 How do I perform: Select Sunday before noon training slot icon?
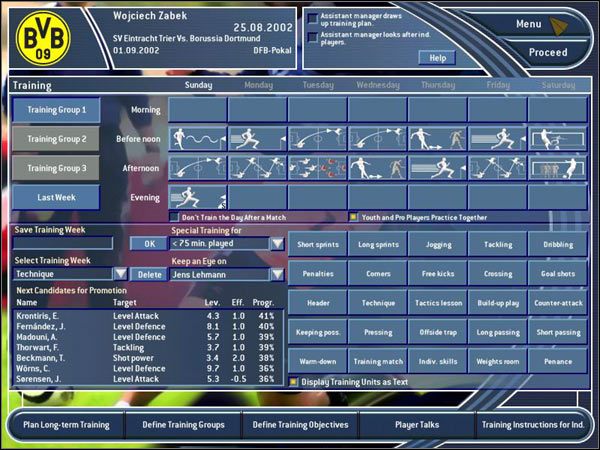(x=197, y=138)
